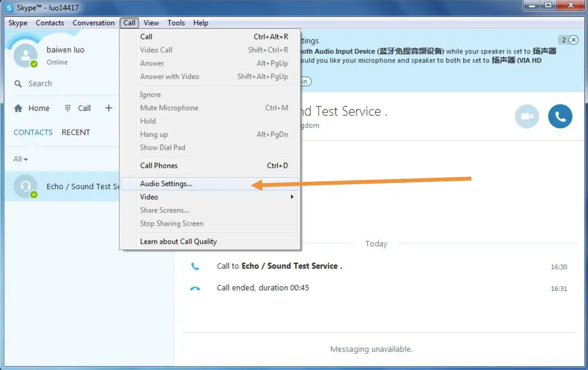Click the Online status text
This screenshot has width=588, height=370.
57,62
